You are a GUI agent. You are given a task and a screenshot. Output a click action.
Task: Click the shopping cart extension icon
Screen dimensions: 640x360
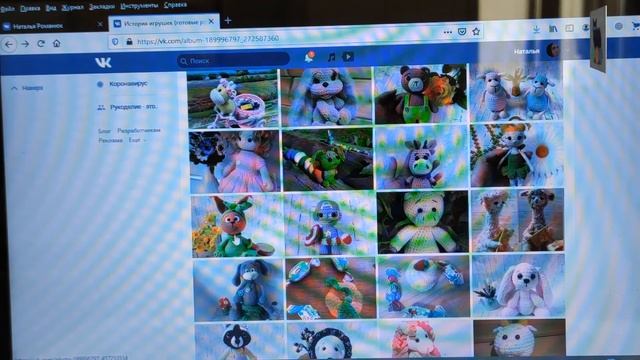[636, 26]
